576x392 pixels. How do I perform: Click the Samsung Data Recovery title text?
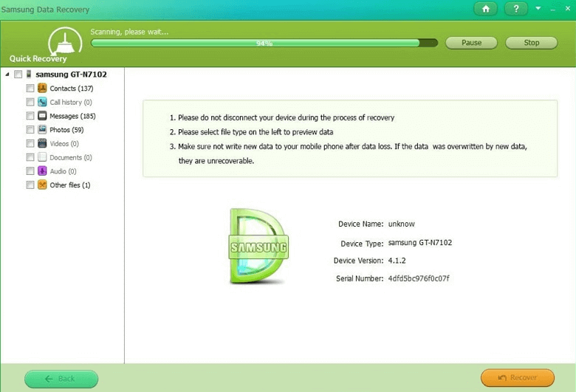click(45, 10)
